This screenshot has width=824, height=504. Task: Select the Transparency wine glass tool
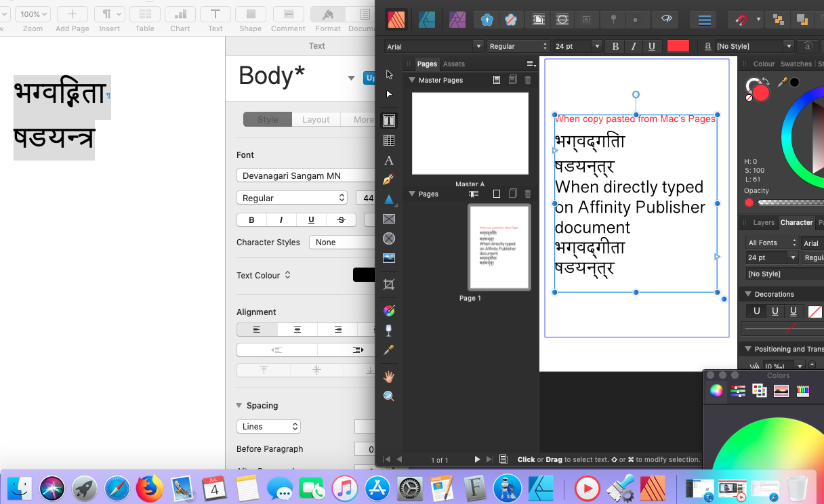pyautogui.click(x=389, y=331)
